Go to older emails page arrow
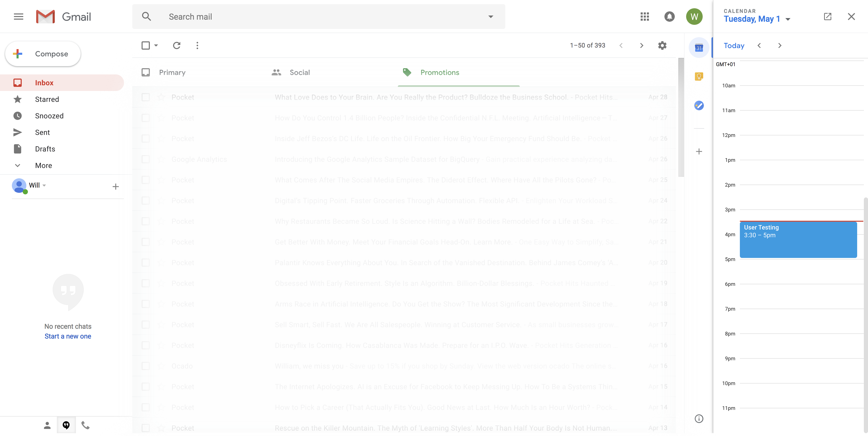The height and width of the screenshot is (436, 868). (641, 45)
